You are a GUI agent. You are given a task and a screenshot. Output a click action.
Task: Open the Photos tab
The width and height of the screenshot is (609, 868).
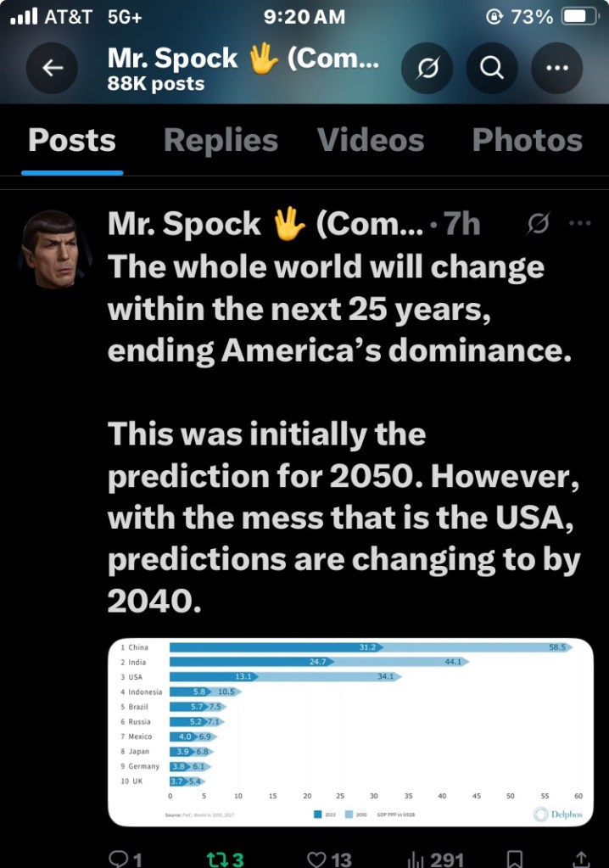click(528, 141)
